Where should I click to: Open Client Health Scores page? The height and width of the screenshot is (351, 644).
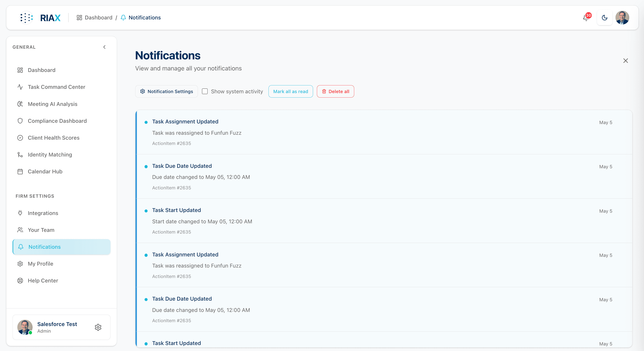tap(61, 138)
